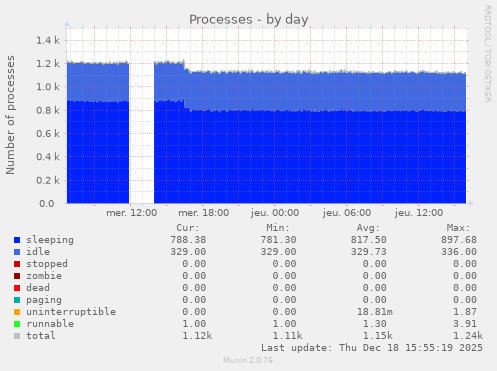Select the 'sleeping' legend label
The width and height of the screenshot is (497, 371).
click(50, 240)
